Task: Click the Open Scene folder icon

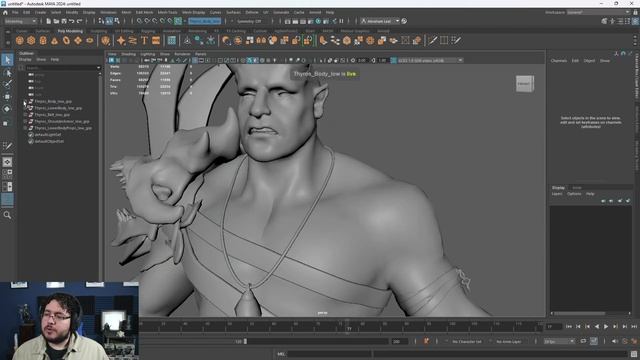Action: click(56, 21)
